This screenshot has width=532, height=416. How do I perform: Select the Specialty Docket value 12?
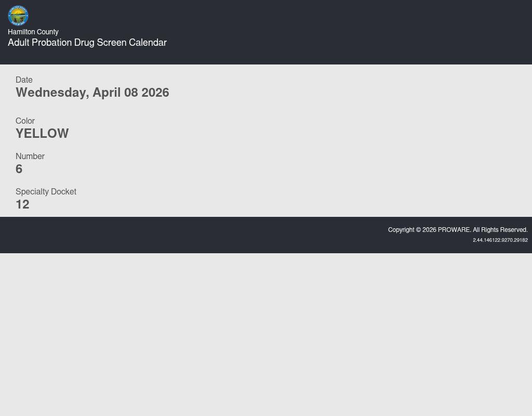(x=22, y=204)
